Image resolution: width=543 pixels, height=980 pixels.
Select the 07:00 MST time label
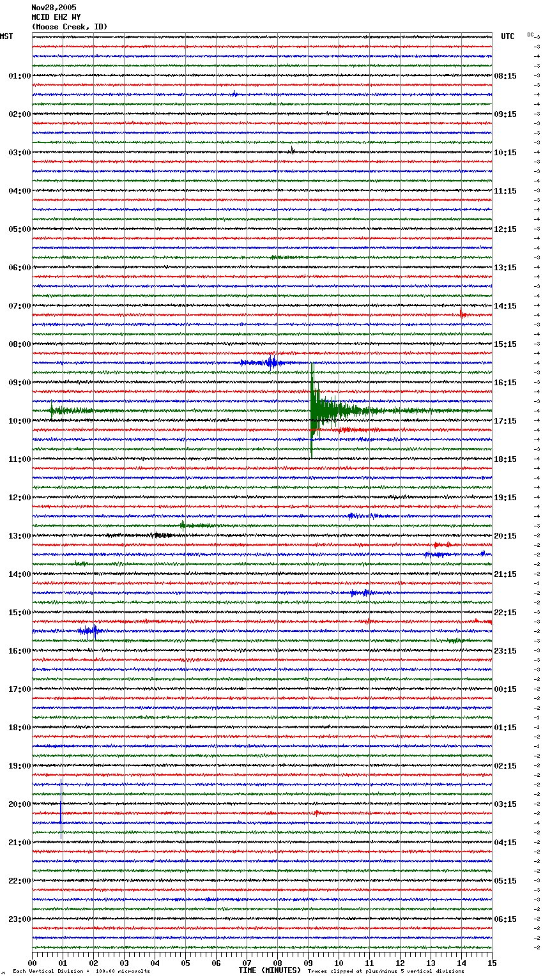[20, 306]
